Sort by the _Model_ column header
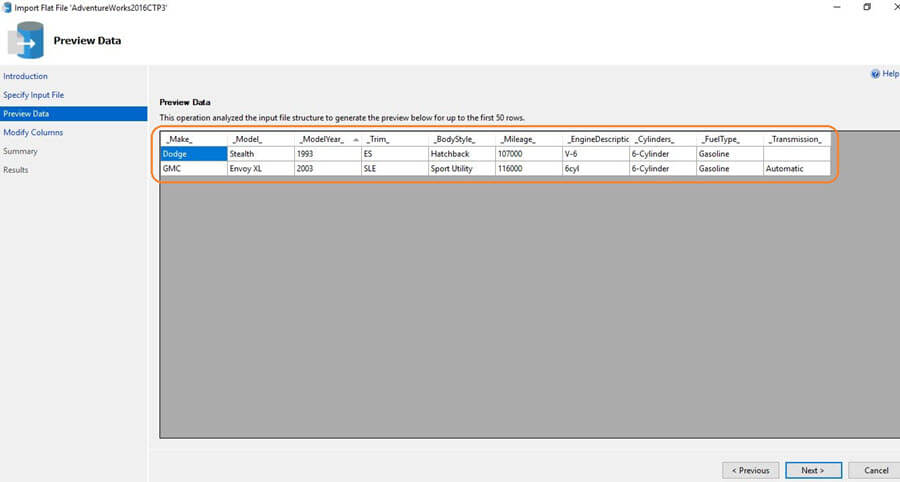 (x=261, y=139)
